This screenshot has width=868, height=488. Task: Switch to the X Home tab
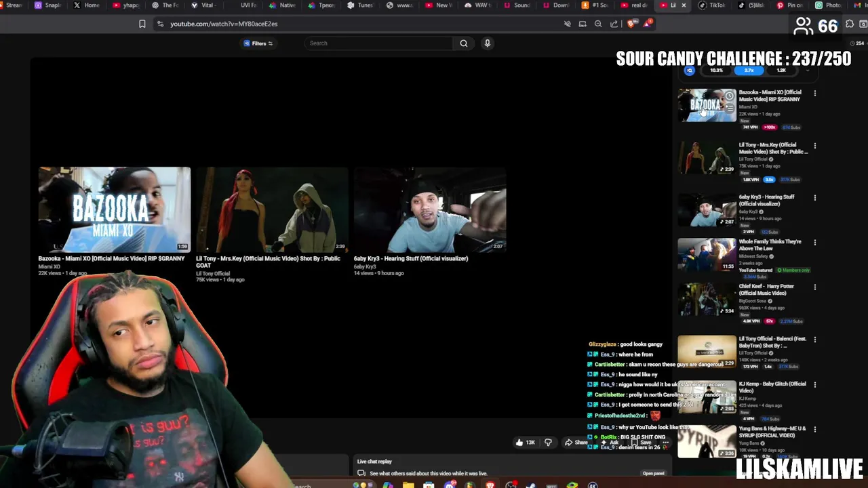[86, 5]
